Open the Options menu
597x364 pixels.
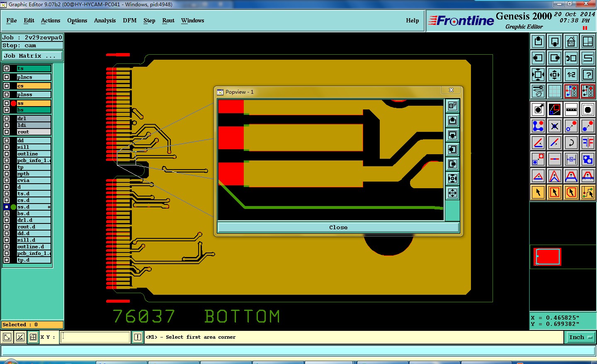point(77,20)
